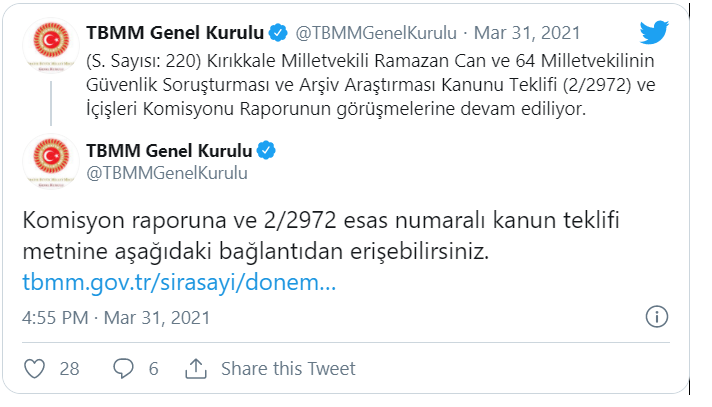Like the tweet with heart icon

tap(35, 368)
